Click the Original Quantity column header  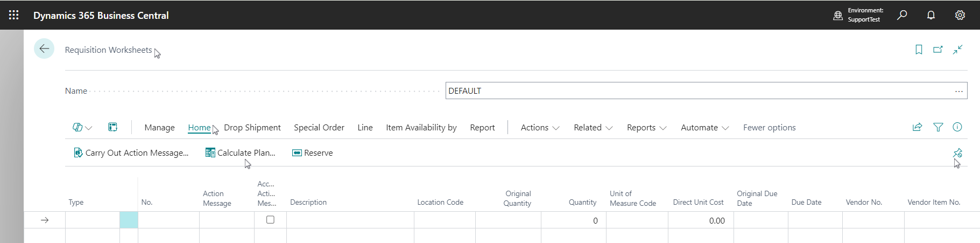517,198
